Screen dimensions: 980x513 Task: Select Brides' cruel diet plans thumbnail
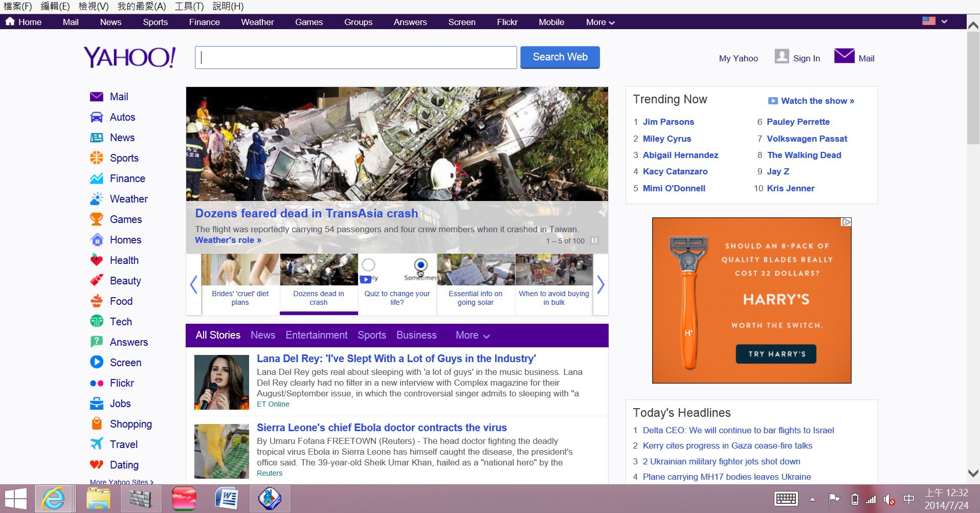tap(240, 270)
